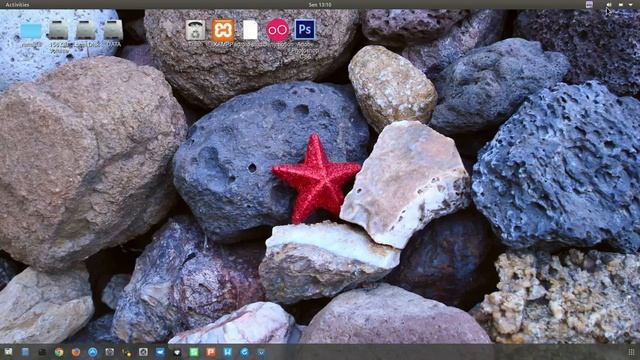Launch Adobe Photoshop from the desktop

tap(305, 30)
